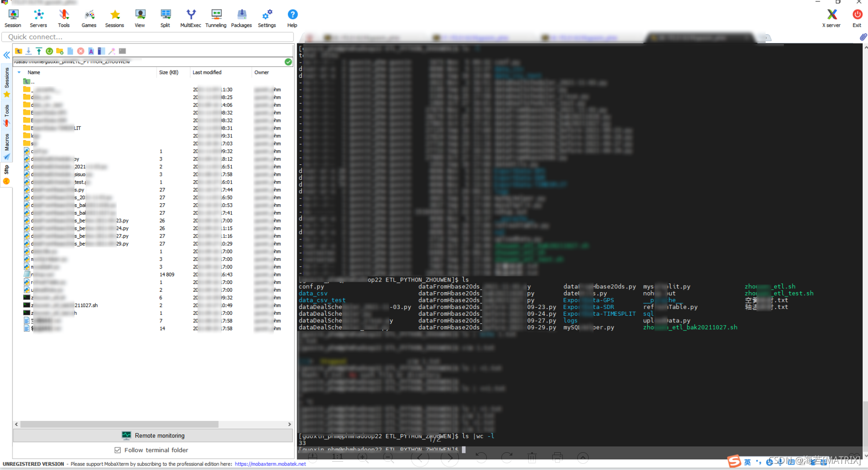This screenshot has height=470, width=868.
Task: Click the file list scroll left arrow
Action: click(16, 424)
